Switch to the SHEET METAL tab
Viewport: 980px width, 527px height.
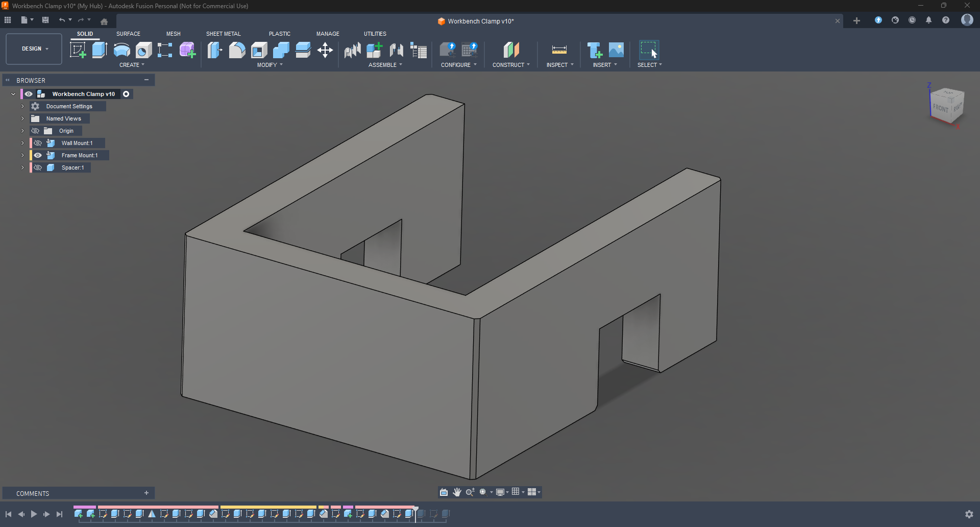click(x=223, y=34)
